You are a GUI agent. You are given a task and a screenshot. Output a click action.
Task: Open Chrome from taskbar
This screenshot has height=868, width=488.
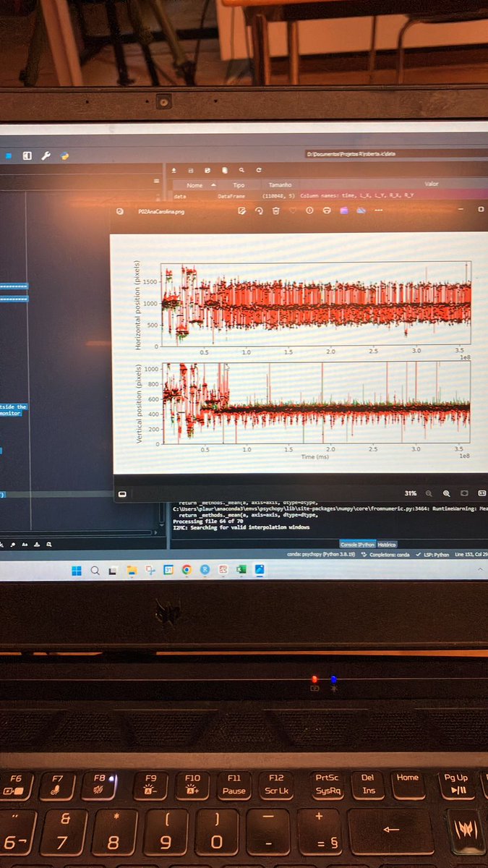187,571
